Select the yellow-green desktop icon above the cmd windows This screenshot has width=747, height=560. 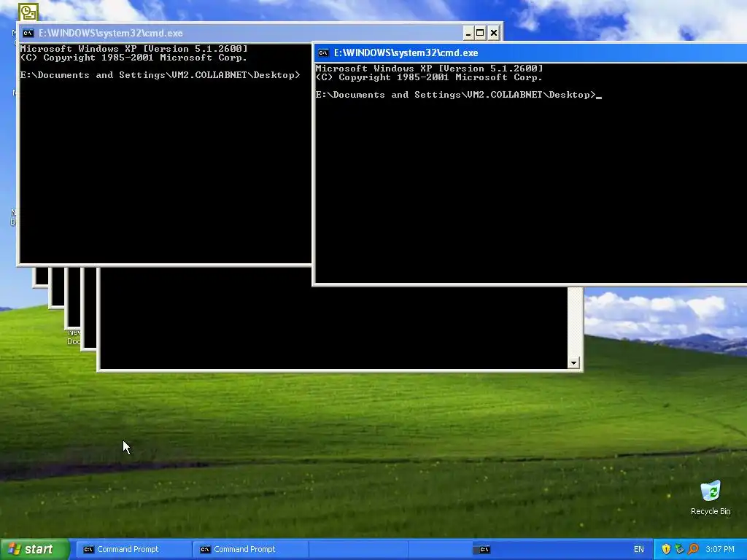pos(28,12)
